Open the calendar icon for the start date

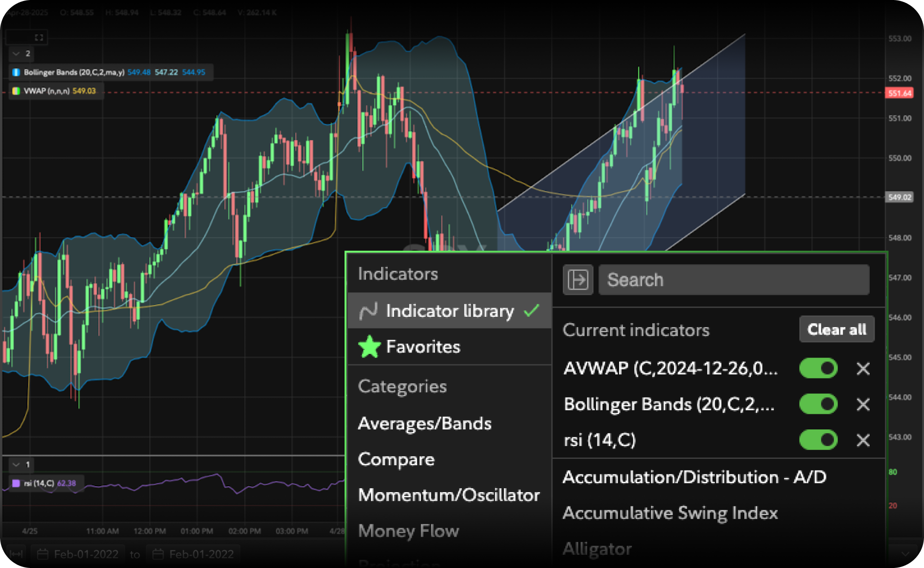pos(43,554)
